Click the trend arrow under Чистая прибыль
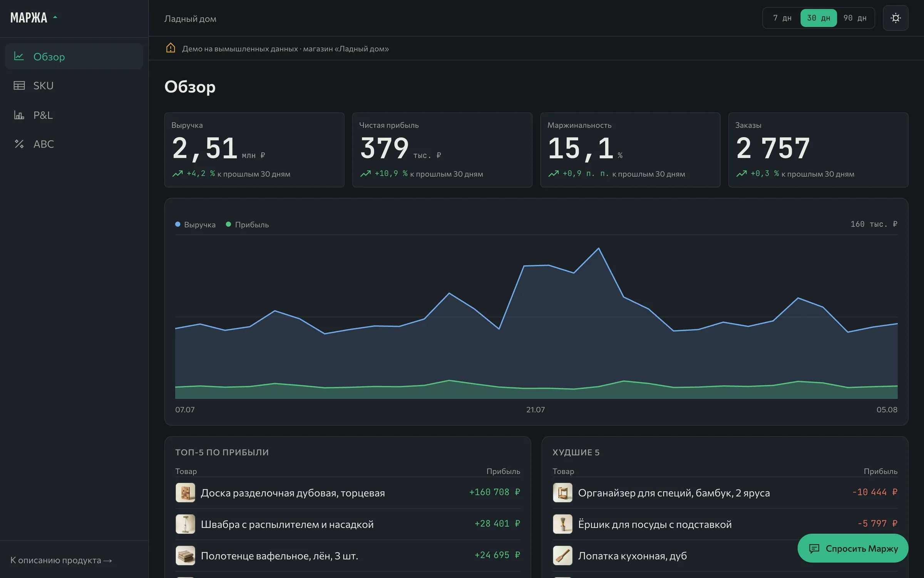This screenshot has width=924, height=578. click(365, 174)
